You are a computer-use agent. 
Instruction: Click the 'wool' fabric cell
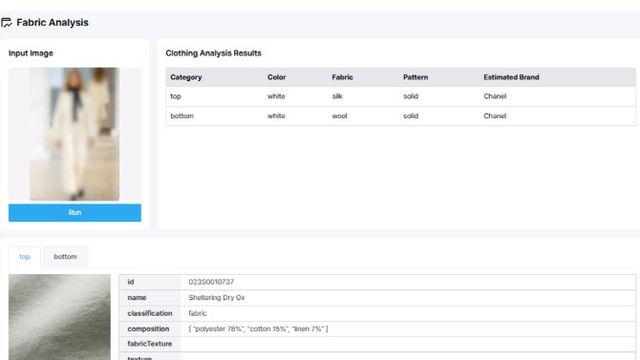[x=339, y=116]
